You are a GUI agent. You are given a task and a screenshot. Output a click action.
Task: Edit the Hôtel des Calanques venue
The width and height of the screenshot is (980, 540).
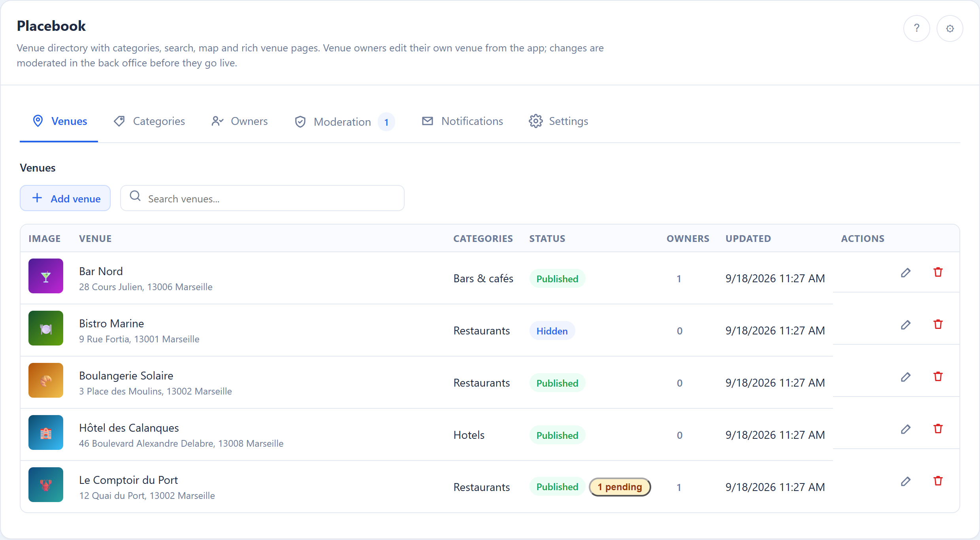tap(906, 429)
